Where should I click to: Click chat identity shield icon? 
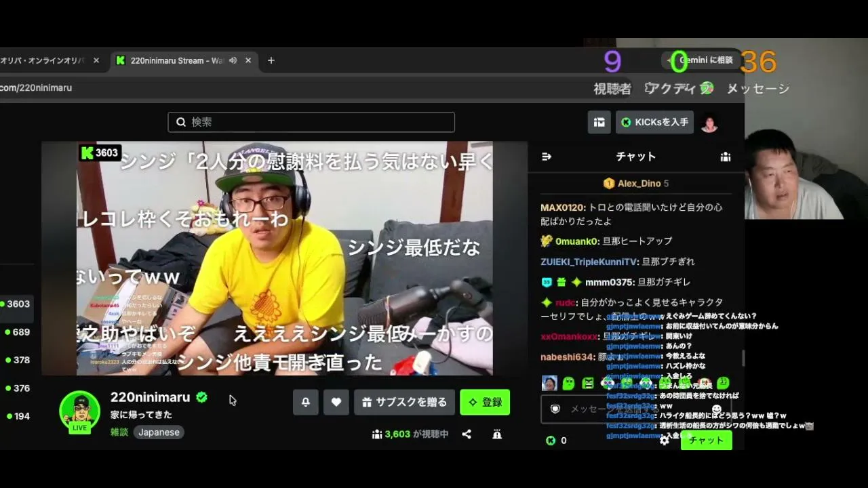555,409
